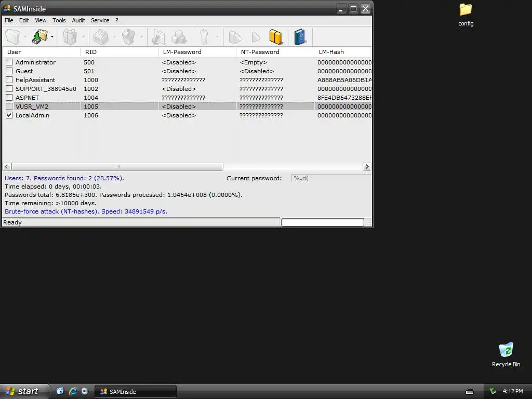Click the NT-Password column header
Image resolution: width=532 pixels, height=399 pixels.
pyautogui.click(x=275, y=52)
